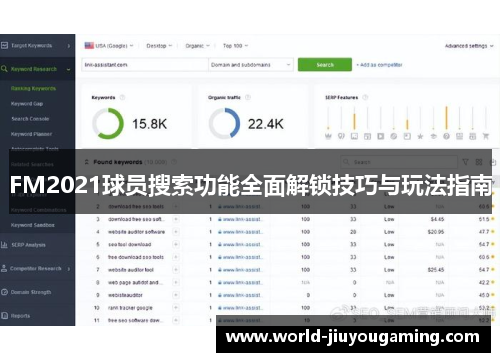The image size is (500, 362).
Task: Click plus button for websiteauditor keyword
Action: [176, 295]
